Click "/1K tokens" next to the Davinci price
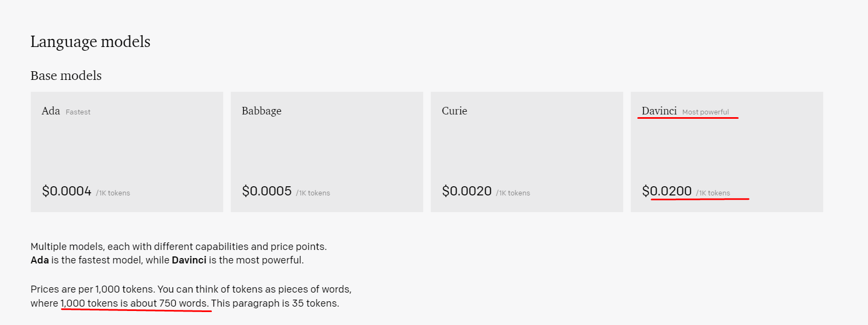This screenshot has height=325, width=868. pos(713,193)
